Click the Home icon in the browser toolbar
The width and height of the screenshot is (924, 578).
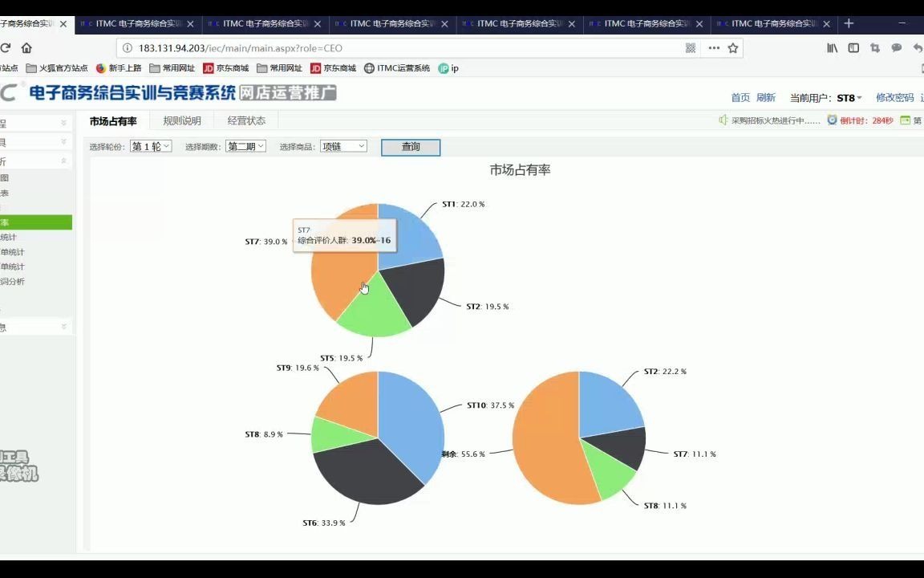click(27, 48)
